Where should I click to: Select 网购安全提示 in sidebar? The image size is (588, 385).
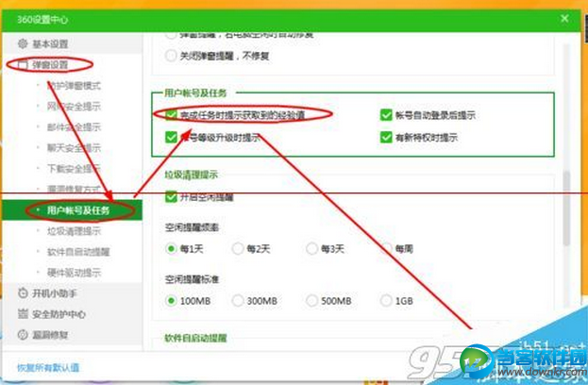point(74,107)
